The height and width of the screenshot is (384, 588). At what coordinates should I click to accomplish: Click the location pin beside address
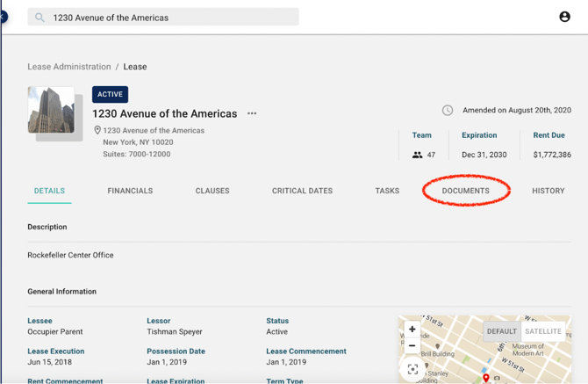(97, 130)
